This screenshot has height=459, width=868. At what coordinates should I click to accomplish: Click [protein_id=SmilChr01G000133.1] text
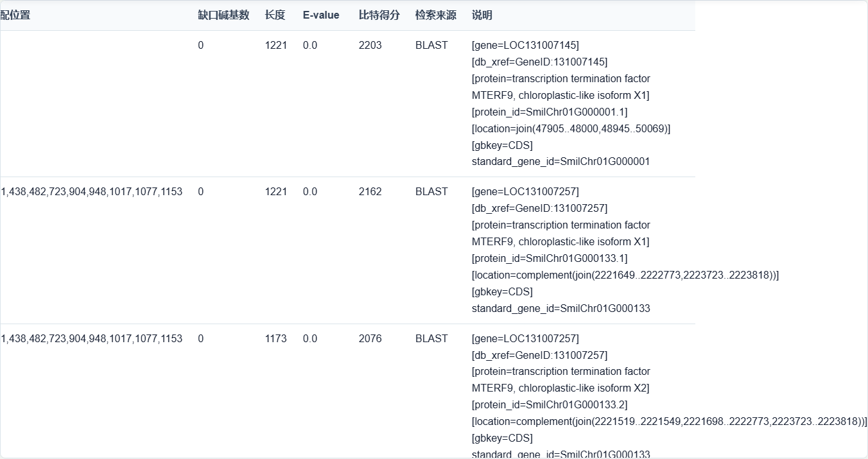pyautogui.click(x=550, y=259)
